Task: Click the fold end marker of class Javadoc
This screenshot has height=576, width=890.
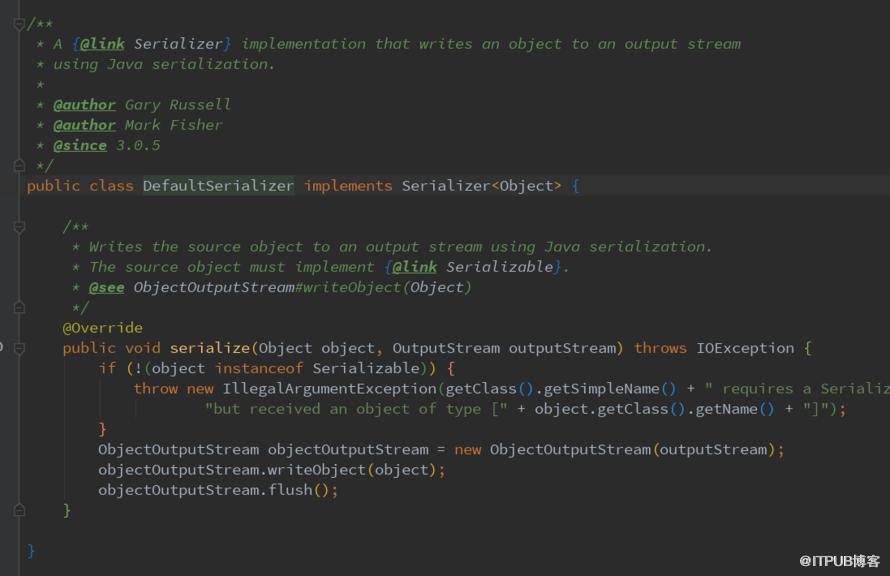Action: click(19, 166)
